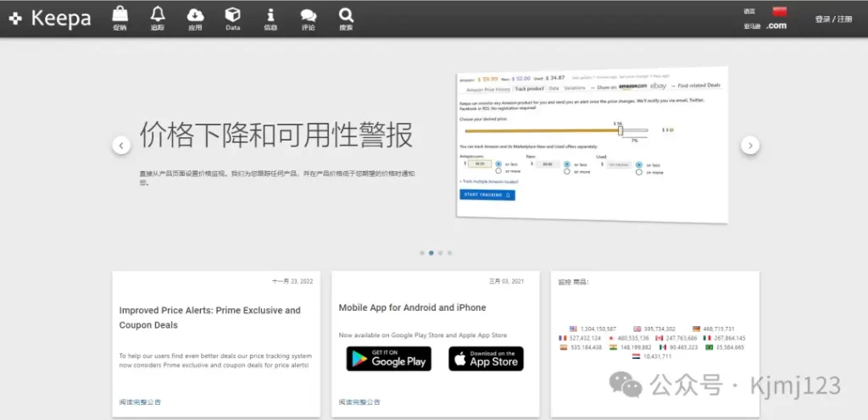Screen dimensions: 868x420
Task: Open the 亚马逊 .com domain selector
Action: click(x=776, y=25)
